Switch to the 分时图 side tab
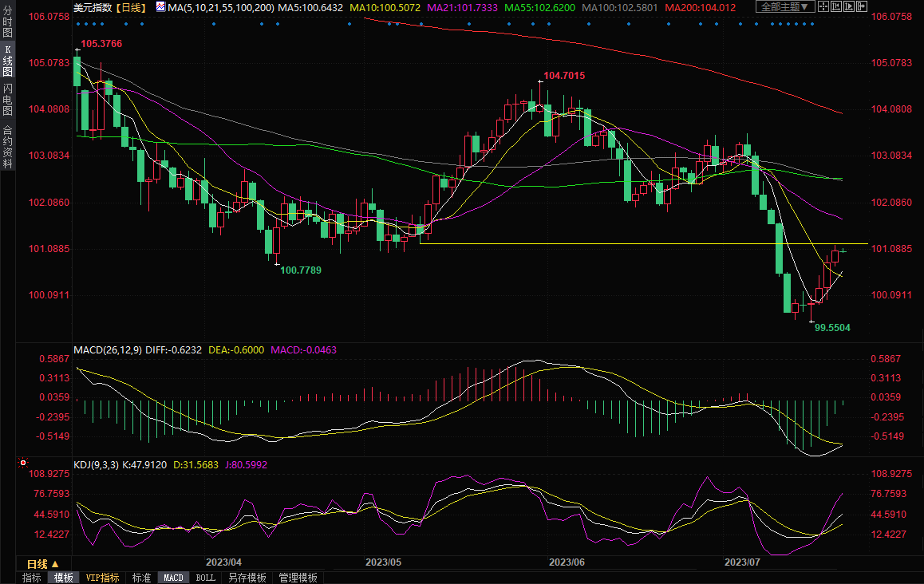The width and height of the screenshot is (924, 584). click(x=7, y=24)
